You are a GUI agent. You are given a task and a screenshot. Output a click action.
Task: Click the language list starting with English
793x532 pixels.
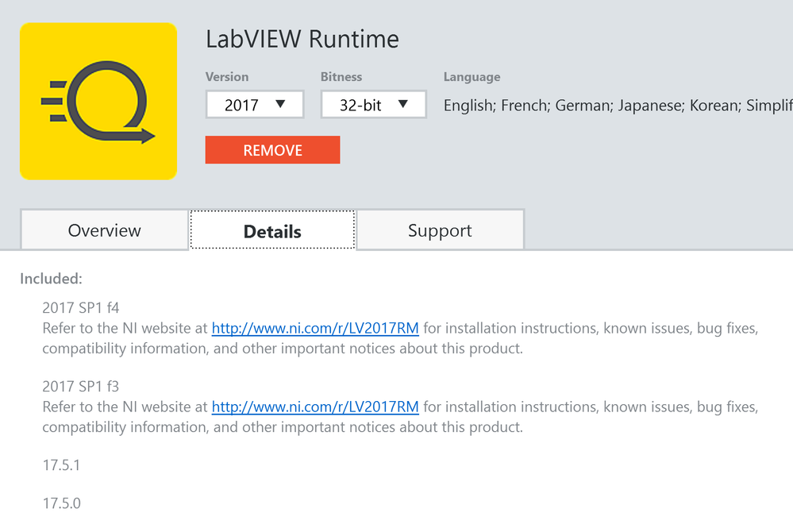tap(618, 105)
